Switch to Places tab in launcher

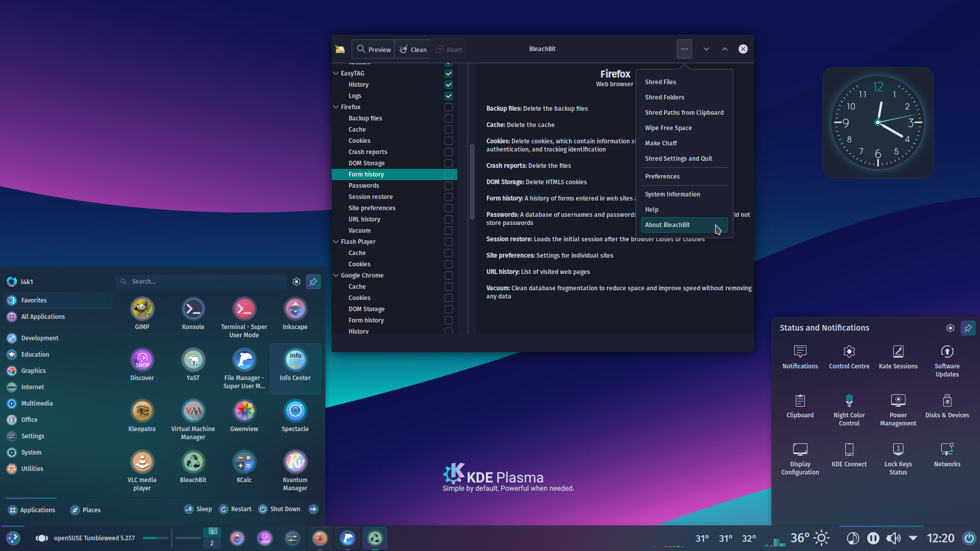pos(85,510)
